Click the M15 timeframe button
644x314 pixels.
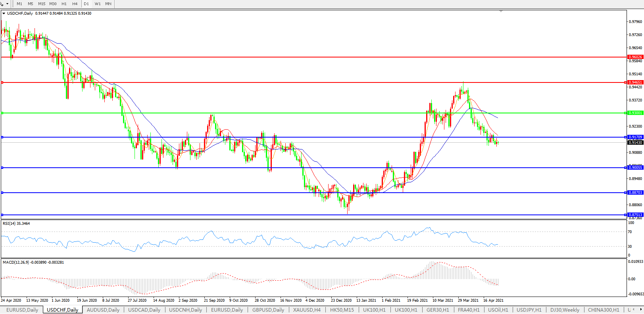click(x=42, y=4)
